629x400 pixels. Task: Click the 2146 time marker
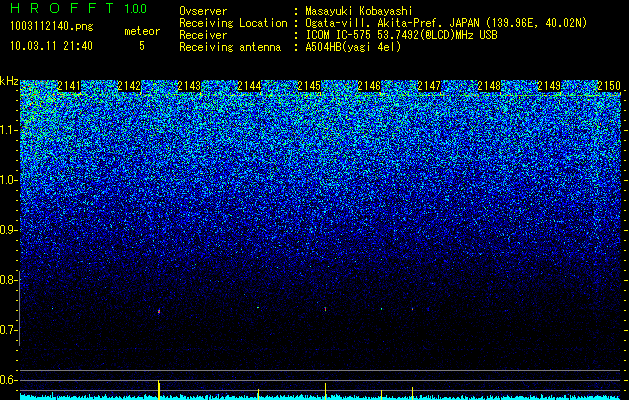coord(369,86)
